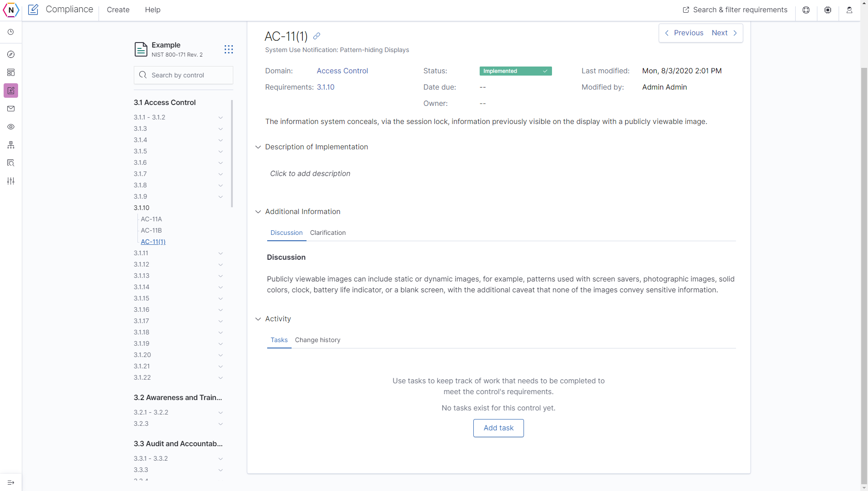Expand the sidebar with arrow icon
The width and height of the screenshot is (868, 491).
pyautogui.click(x=11, y=482)
